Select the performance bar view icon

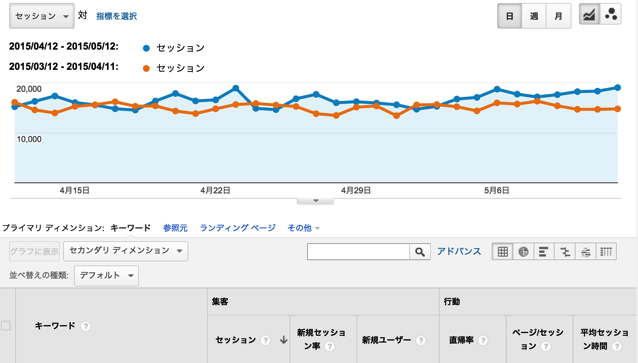click(544, 251)
